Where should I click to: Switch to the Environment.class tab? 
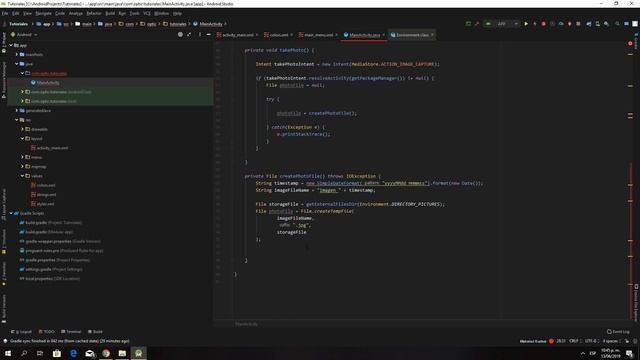[412, 35]
